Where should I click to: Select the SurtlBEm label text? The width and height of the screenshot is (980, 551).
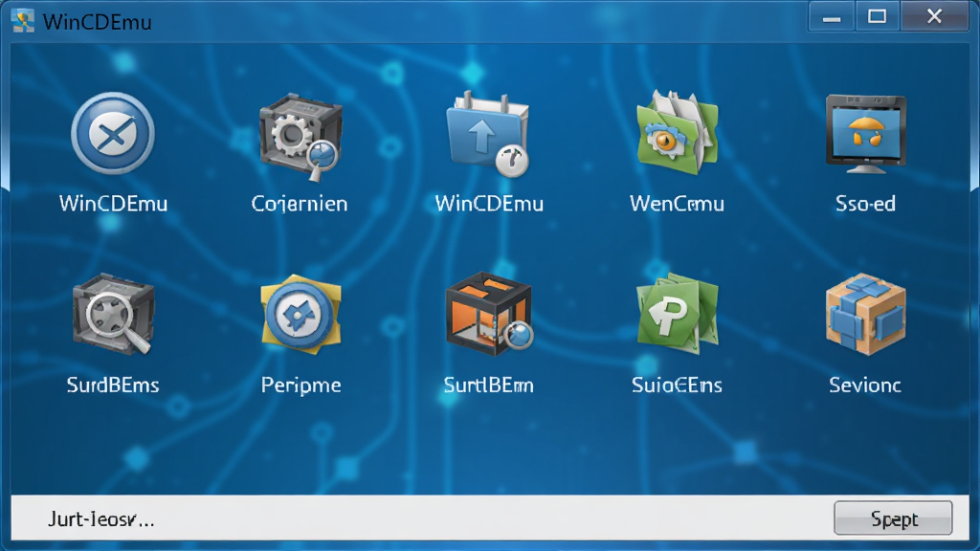(489, 385)
